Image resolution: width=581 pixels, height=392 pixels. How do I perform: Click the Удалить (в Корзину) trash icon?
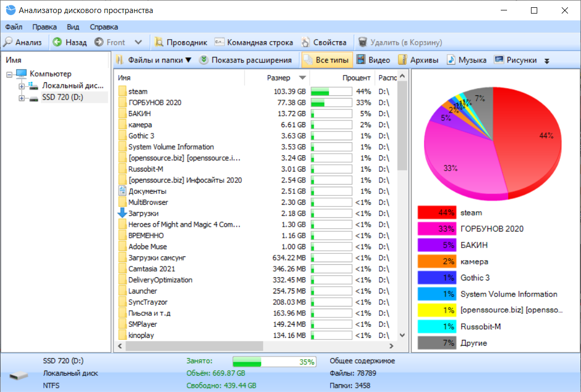[x=363, y=42]
